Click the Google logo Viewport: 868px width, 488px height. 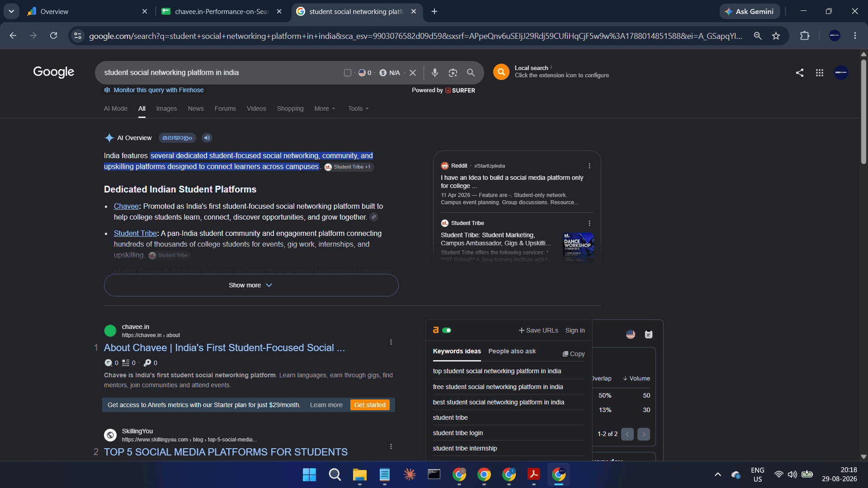[53, 72]
